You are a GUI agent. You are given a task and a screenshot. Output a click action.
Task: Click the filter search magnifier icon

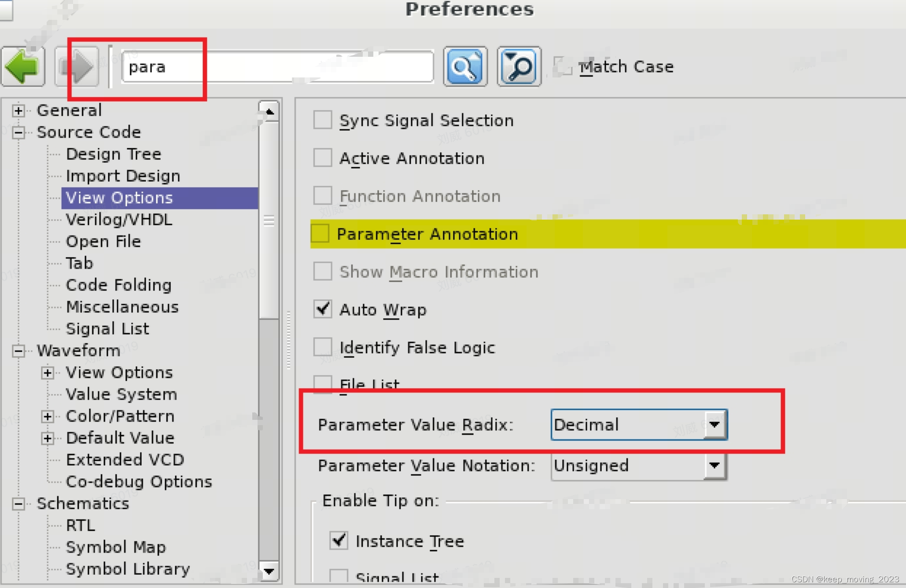click(x=519, y=66)
